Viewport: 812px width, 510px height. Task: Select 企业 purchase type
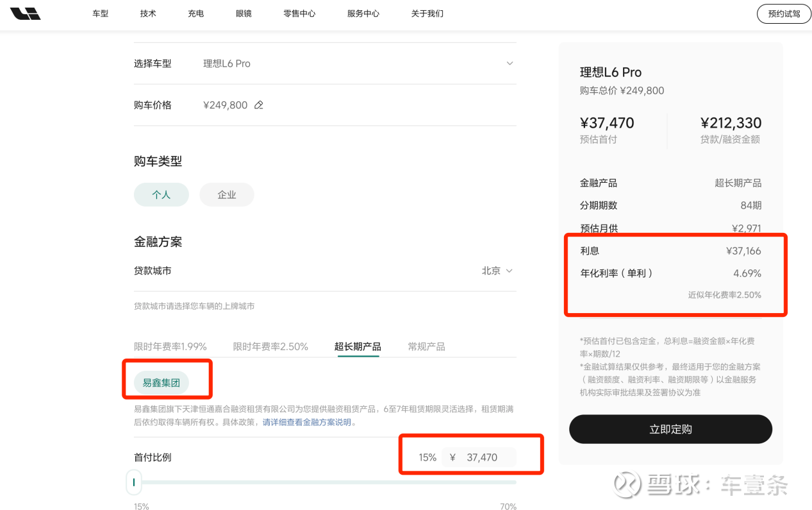coord(227,194)
